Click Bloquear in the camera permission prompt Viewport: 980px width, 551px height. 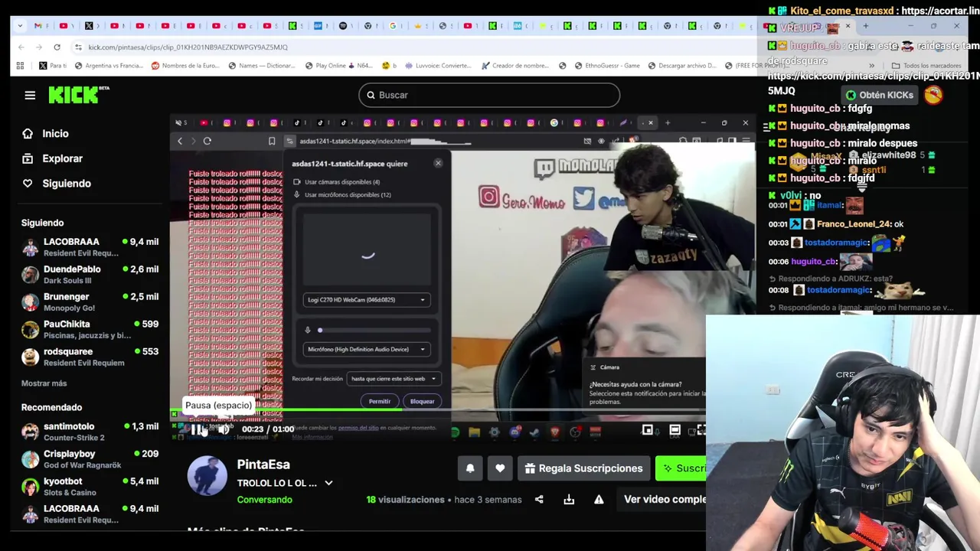pos(422,401)
